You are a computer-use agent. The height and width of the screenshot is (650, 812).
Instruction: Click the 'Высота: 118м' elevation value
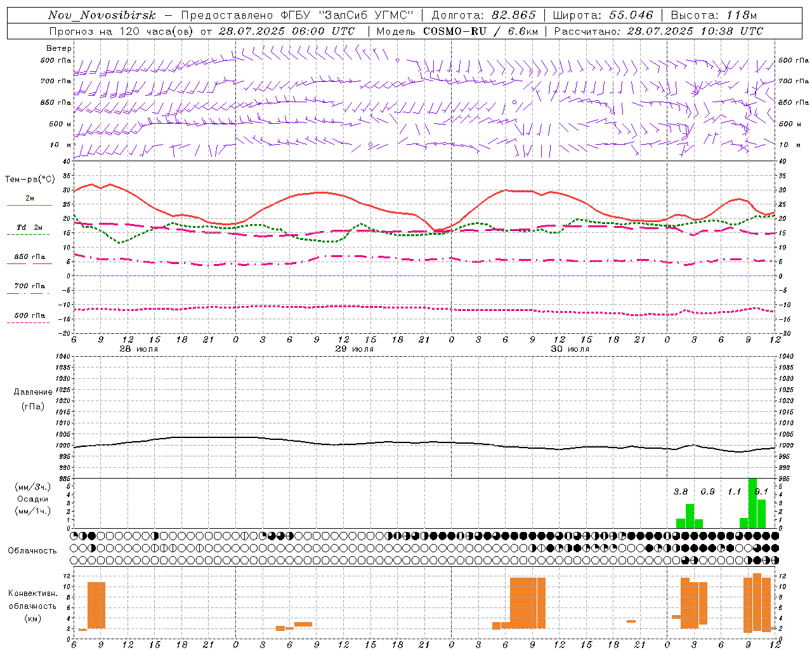(x=714, y=15)
